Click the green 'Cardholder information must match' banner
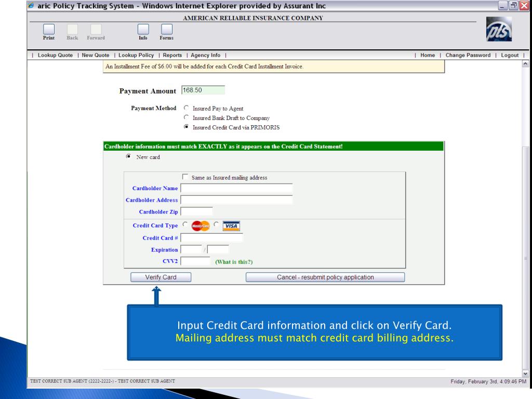Viewport: 532px width, 399px height. click(273, 147)
